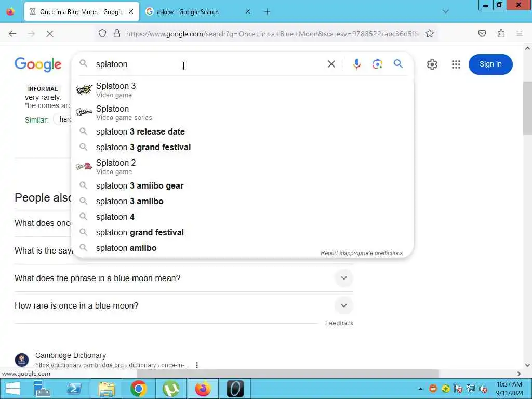Expand 'How rare is once in a blue moon?'
Screen dimensions: 532x399
coord(184,305)
